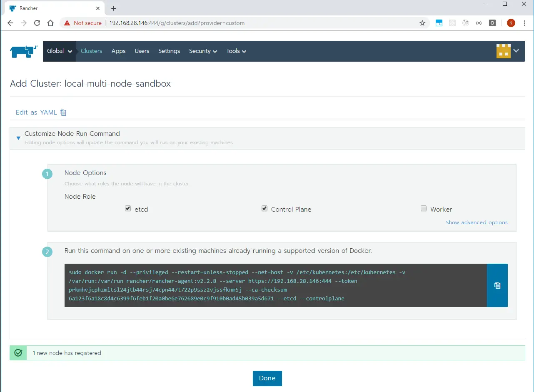Expand the Security menu
This screenshot has width=534, height=392.
tap(203, 51)
